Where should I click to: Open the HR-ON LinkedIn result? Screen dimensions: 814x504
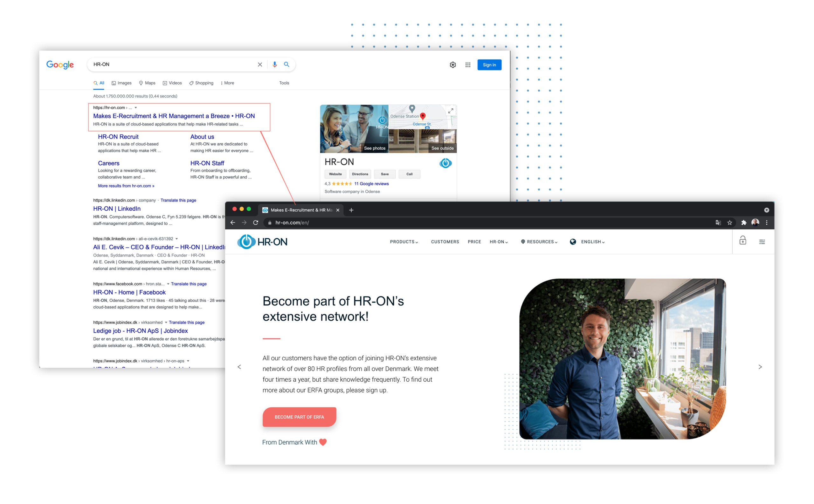(x=117, y=209)
